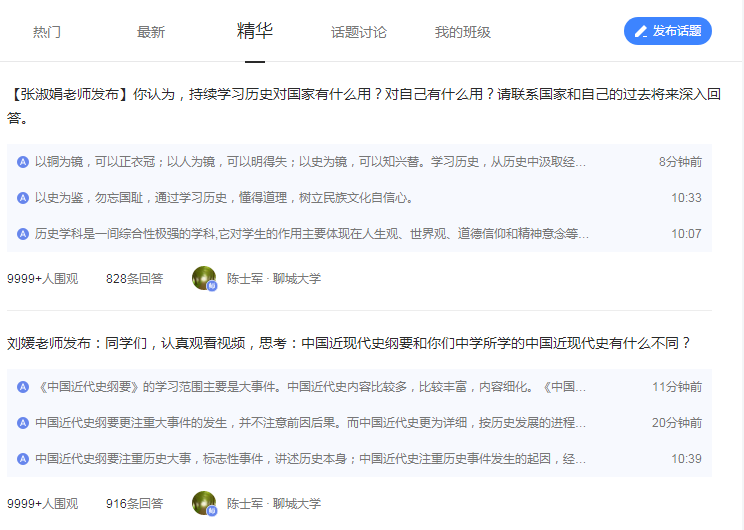The image size is (744, 530).
Task: Click 陈士军 · 聊城大学 under second topic
Action: point(273,504)
